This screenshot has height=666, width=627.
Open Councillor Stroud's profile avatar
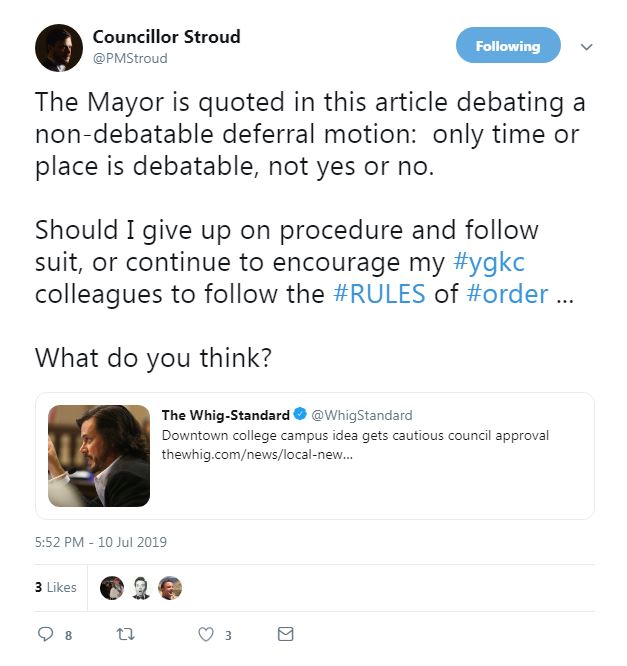59,48
